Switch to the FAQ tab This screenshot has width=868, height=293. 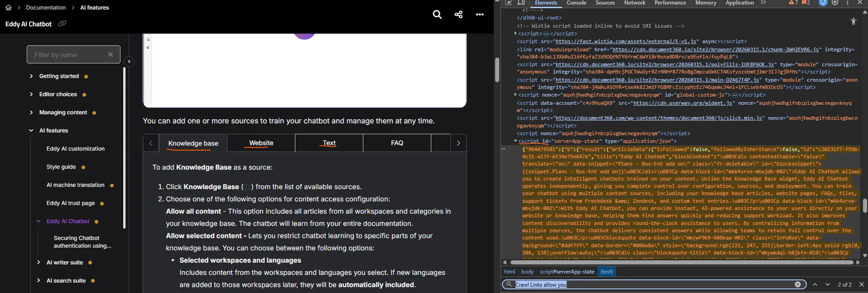click(x=397, y=143)
